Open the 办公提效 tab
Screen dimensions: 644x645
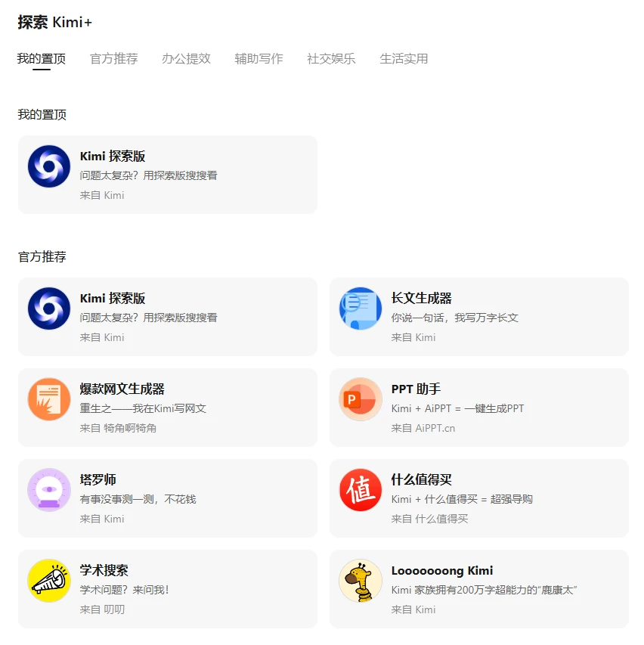click(186, 59)
